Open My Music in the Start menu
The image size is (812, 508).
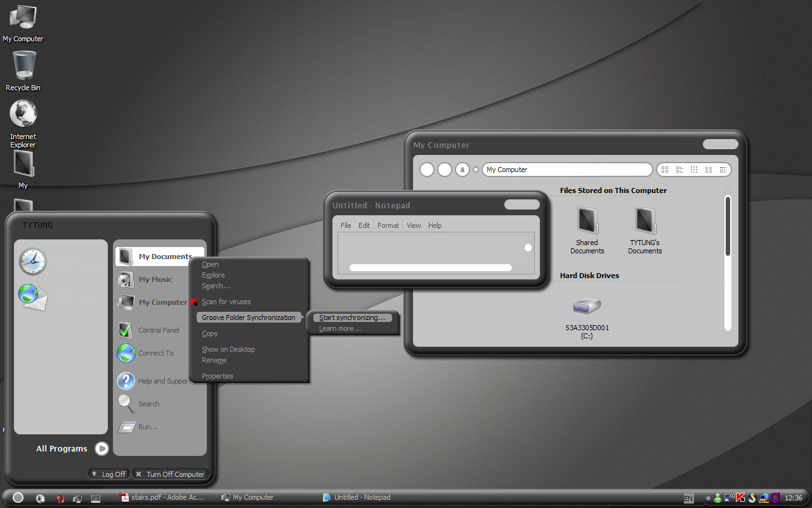click(145, 279)
